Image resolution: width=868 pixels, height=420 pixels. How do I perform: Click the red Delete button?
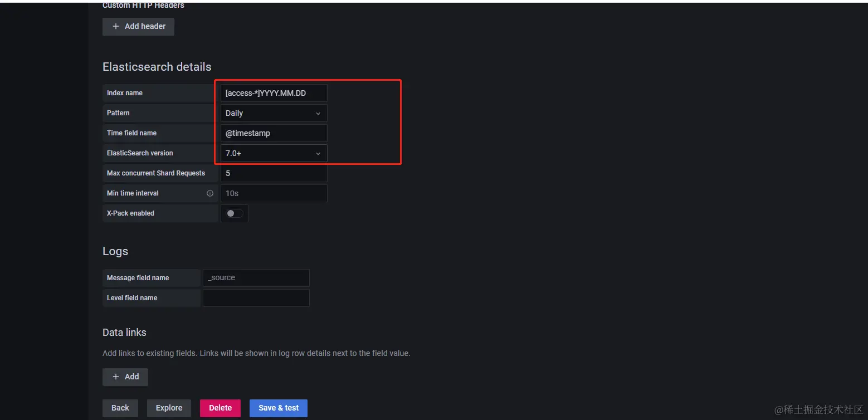click(220, 408)
